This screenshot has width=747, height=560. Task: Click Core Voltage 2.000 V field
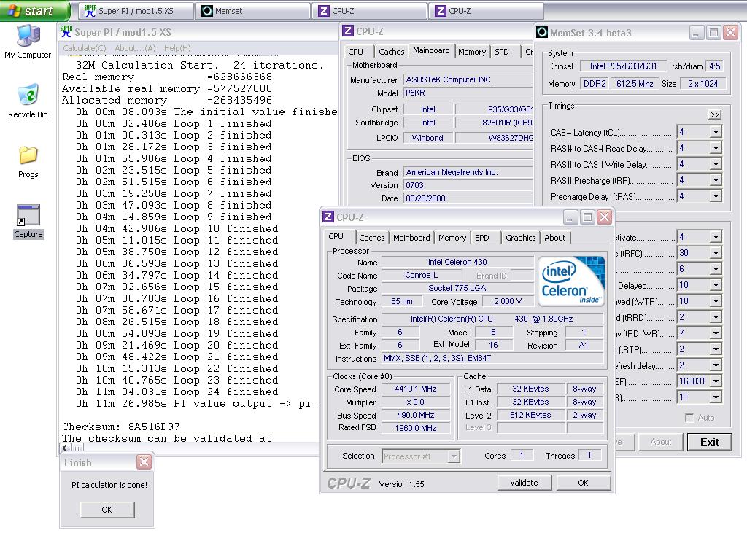[x=508, y=301]
